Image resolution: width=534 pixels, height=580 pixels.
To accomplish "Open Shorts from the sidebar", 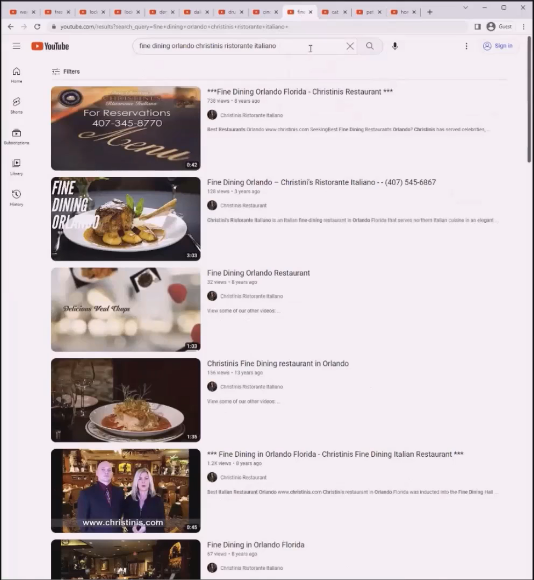I will point(16,106).
